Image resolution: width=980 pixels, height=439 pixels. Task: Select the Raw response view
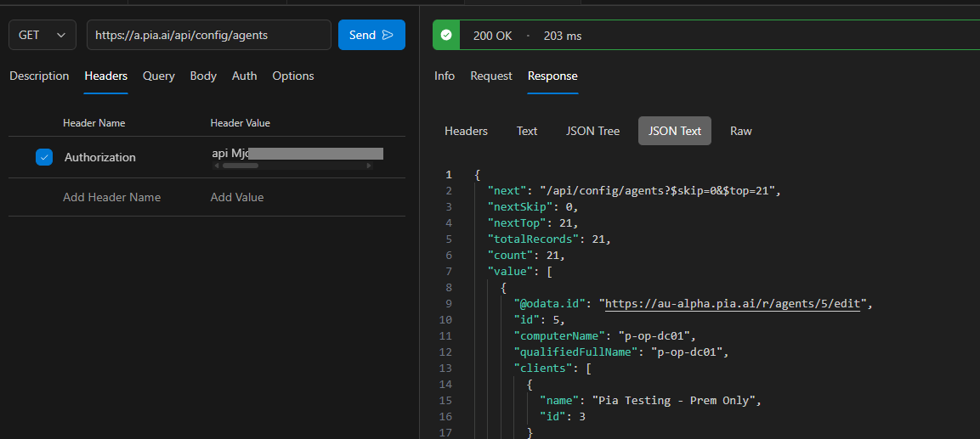point(740,131)
